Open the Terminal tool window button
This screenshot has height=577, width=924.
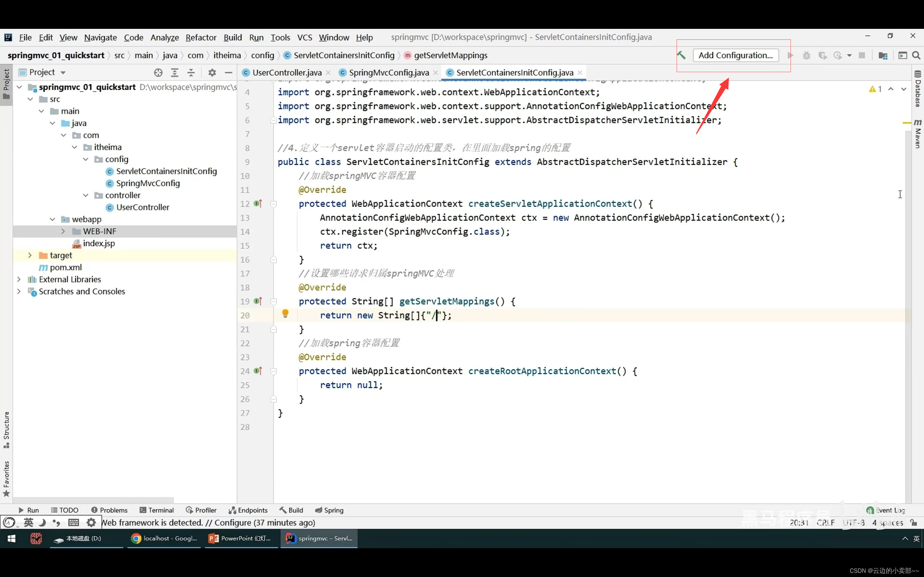point(157,510)
